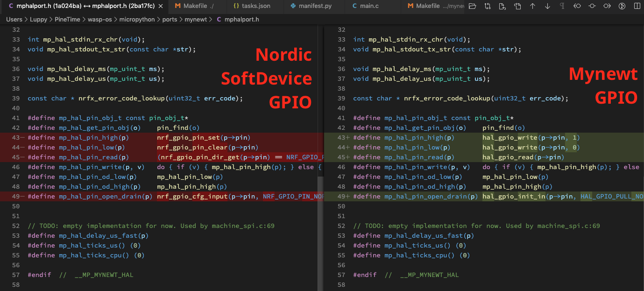Click the circular git branch icon
This screenshot has height=291, width=644.
[622, 7]
